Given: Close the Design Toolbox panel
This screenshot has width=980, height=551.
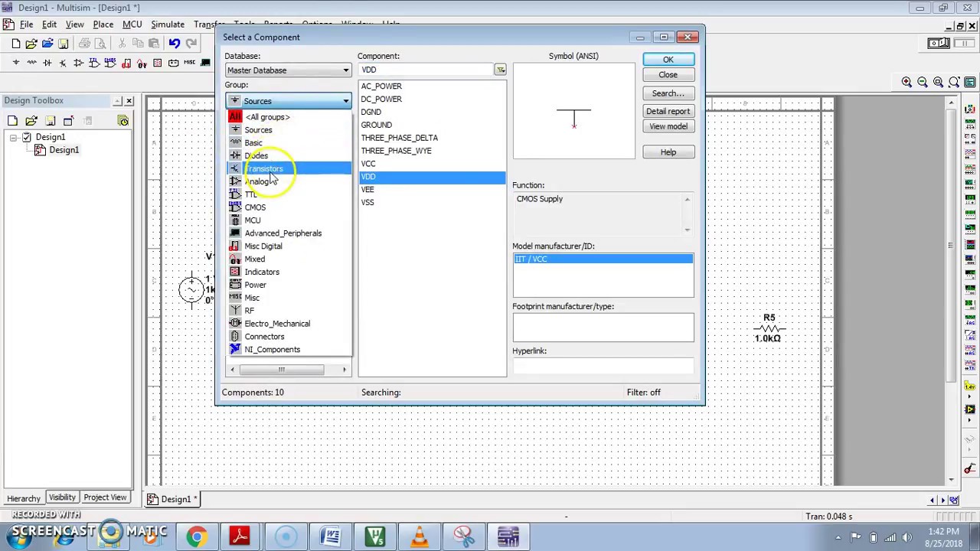Looking at the screenshot, I should click(129, 100).
